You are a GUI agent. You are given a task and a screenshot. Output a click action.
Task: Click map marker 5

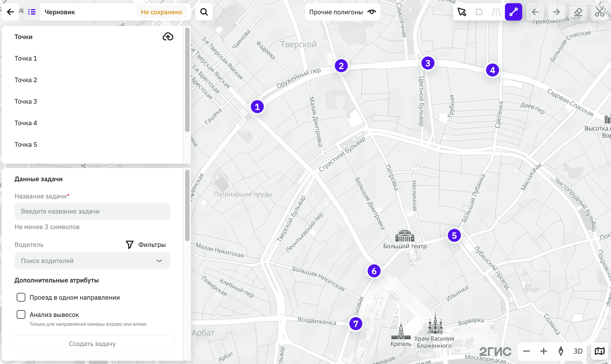point(454,235)
